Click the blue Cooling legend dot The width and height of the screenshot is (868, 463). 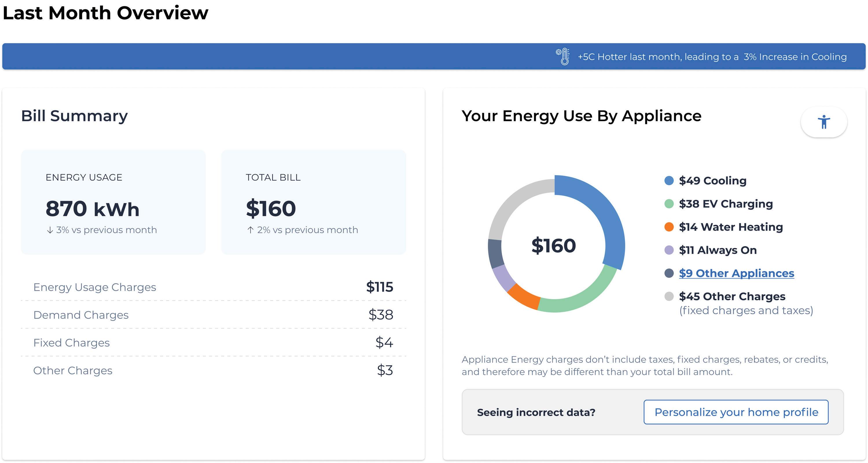pos(669,181)
